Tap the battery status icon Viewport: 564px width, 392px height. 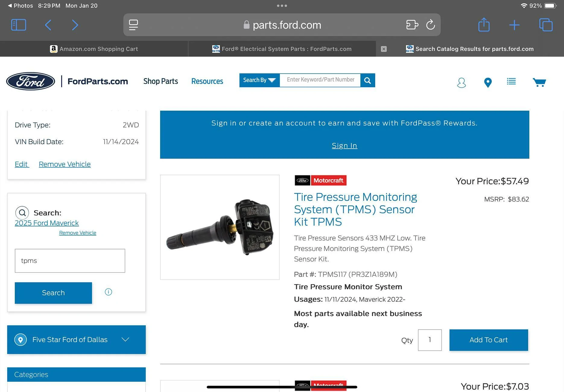pyautogui.click(x=550, y=6)
